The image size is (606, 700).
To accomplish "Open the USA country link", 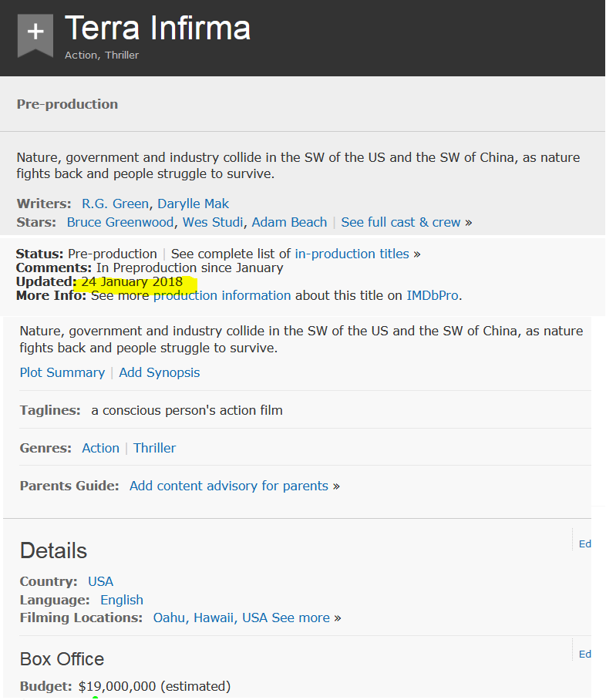I will [100, 581].
